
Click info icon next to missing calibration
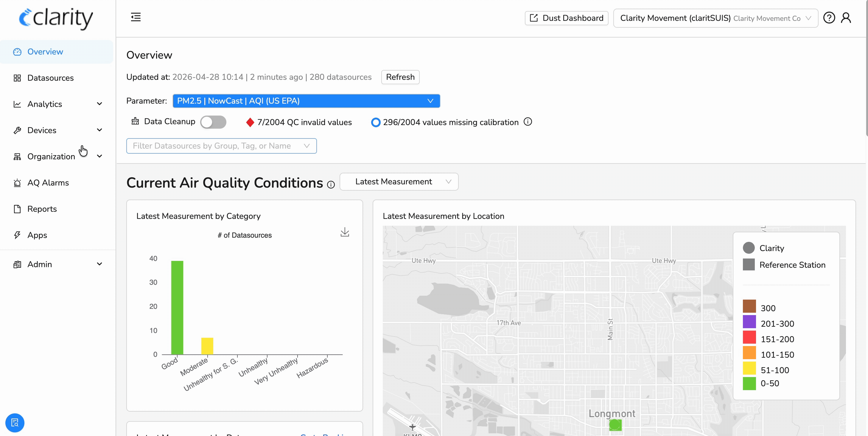click(528, 122)
